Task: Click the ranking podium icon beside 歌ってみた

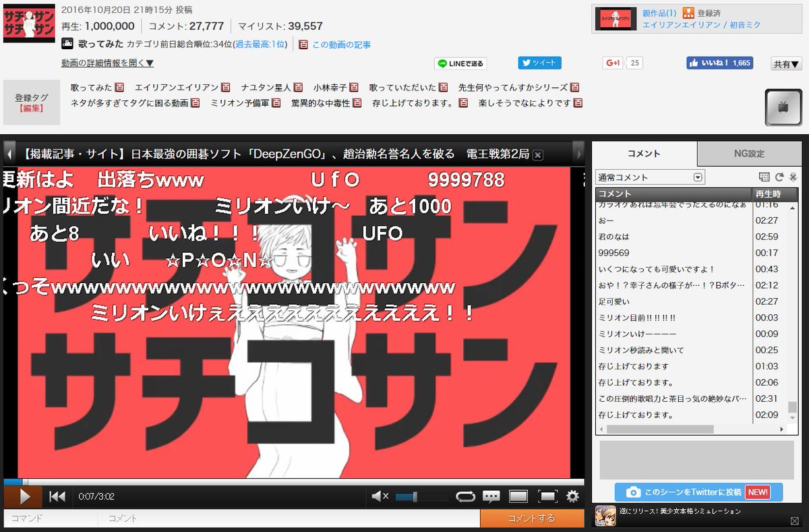Action: pos(67,44)
